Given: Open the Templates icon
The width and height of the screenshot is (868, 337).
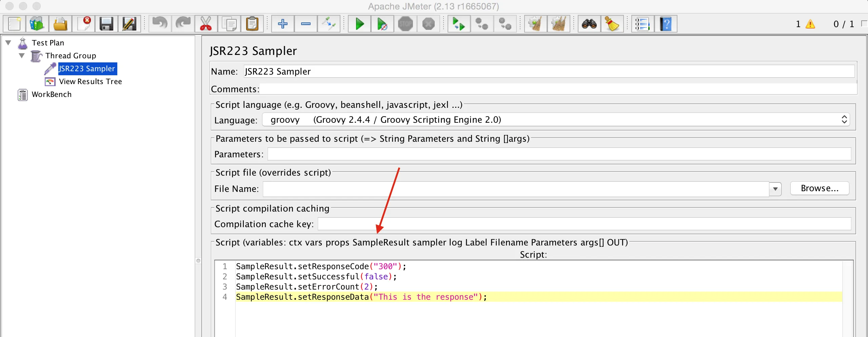Looking at the screenshot, I should coord(37,24).
